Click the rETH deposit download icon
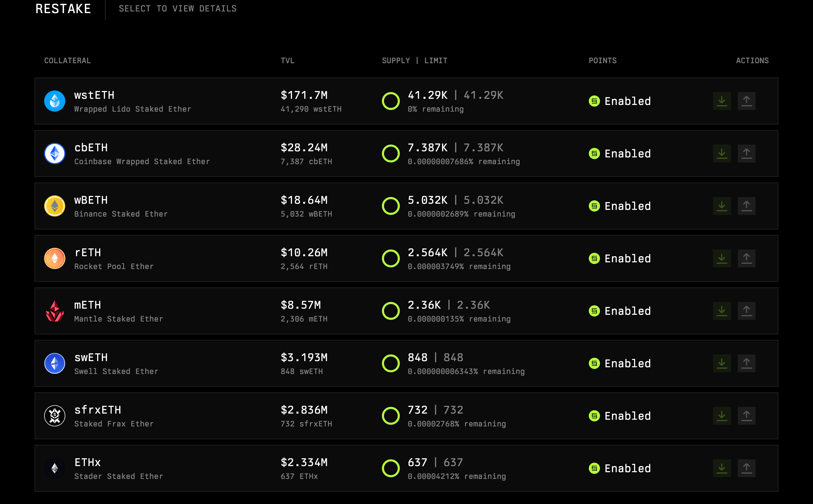The width and height of the screenshot is (813, 504). tap(722, 258)
